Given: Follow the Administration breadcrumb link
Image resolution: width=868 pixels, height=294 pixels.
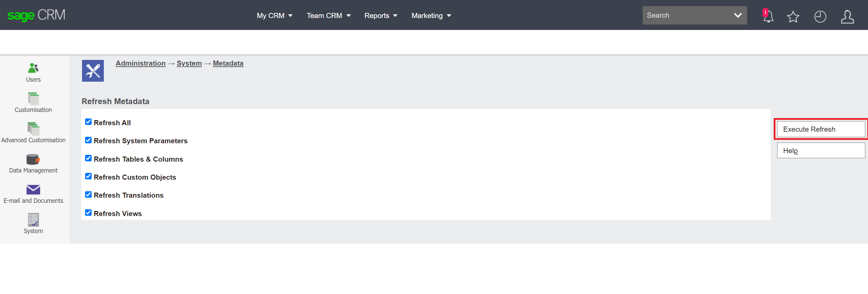Looking at the screenshot, I should (x=141, y=63).
